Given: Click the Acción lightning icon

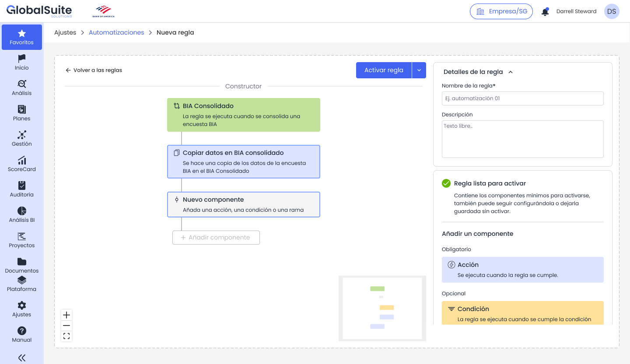Looking at the screenshot, I should (x=451, y=265).
